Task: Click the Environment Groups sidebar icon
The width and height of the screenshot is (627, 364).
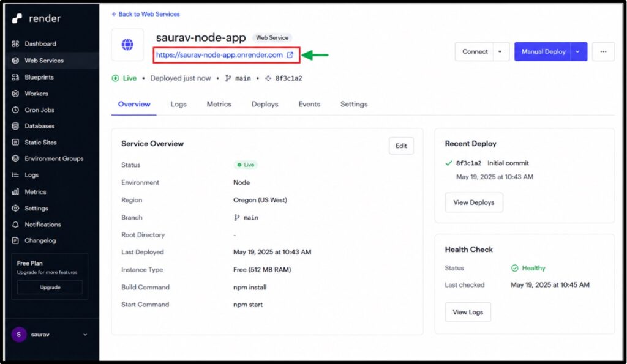Action: pyautogui.click(x=15, y=158)
